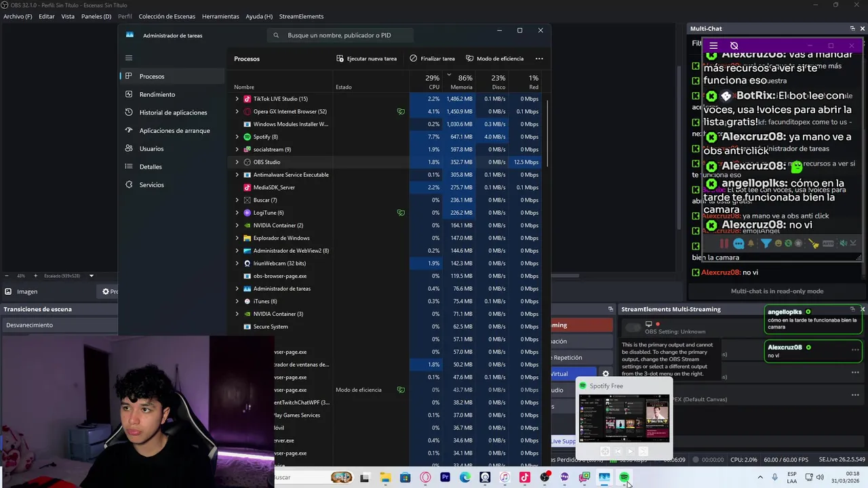
Task: Click the blue chat bubble icon in socialstream toolbar
Action: click(x=738, y=243)
